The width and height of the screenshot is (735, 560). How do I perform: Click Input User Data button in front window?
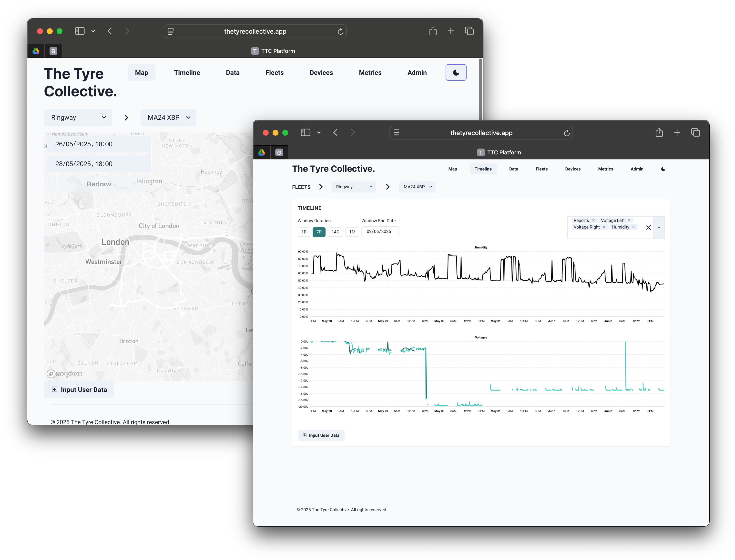coord(321,435)
